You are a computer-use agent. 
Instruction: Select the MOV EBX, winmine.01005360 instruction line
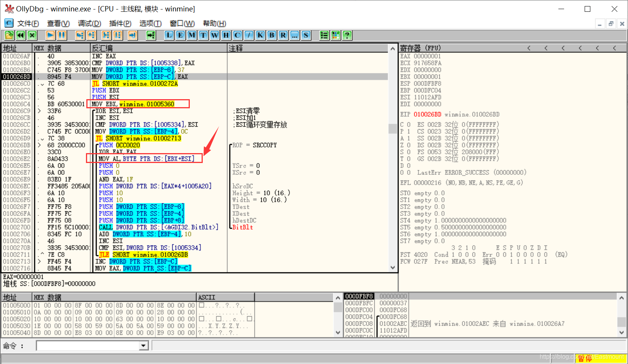pos(138,104)
